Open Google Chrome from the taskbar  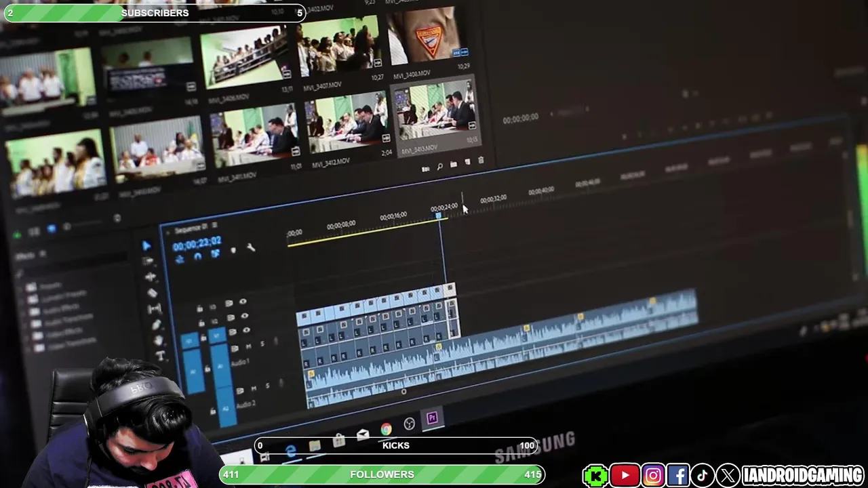coord(386,429)
